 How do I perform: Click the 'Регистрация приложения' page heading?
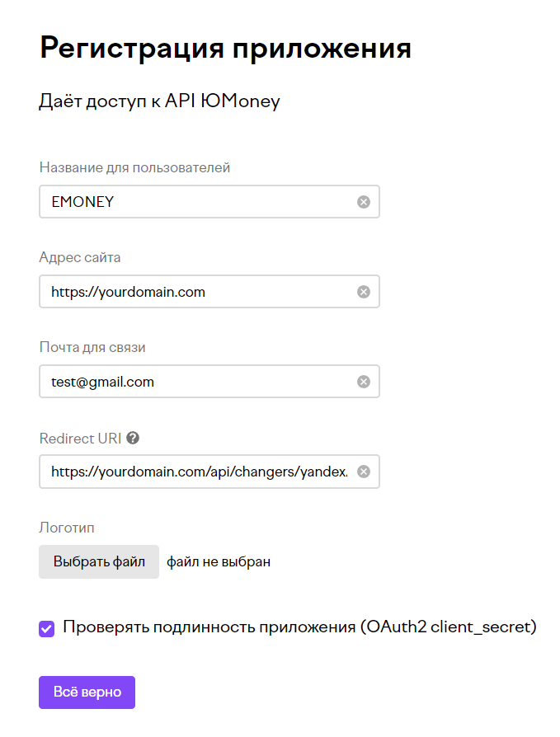point(225,48)
